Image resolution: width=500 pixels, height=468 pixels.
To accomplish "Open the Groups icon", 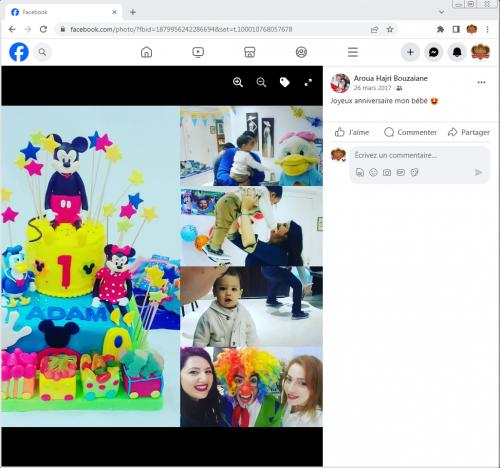I will 301,52.
